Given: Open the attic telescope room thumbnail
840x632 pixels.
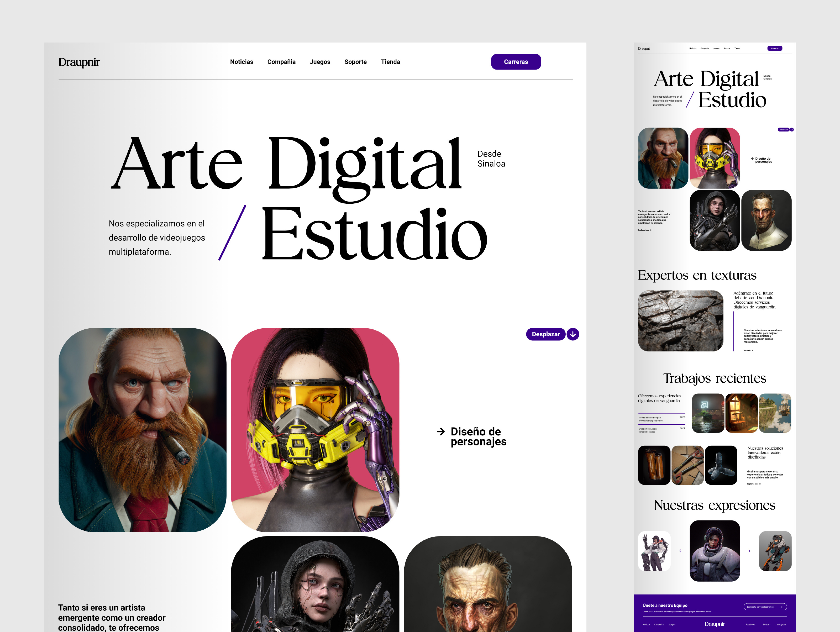Looking at the screenshot, I should pyautogui.click(x=741, y=413).
